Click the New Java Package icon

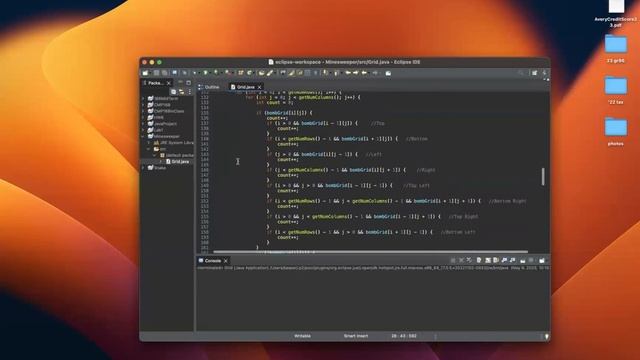pyautogui.click(x=240, y=73)
